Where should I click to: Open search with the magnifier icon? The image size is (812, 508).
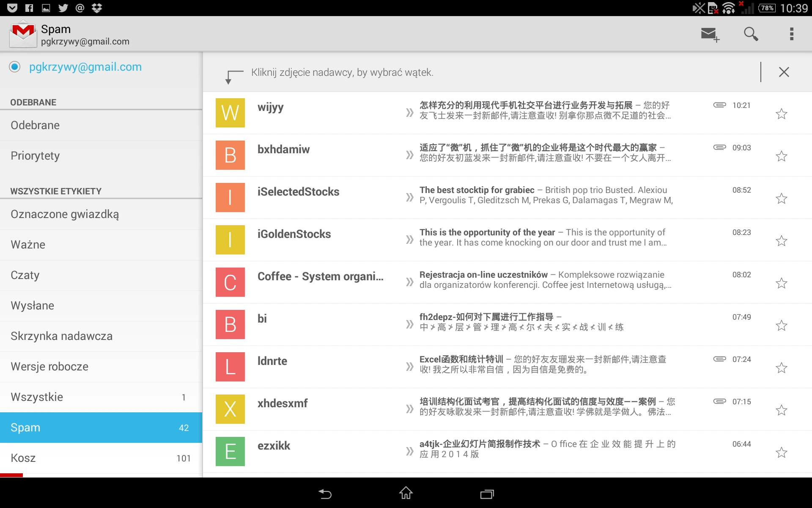[x=751, y=34]
